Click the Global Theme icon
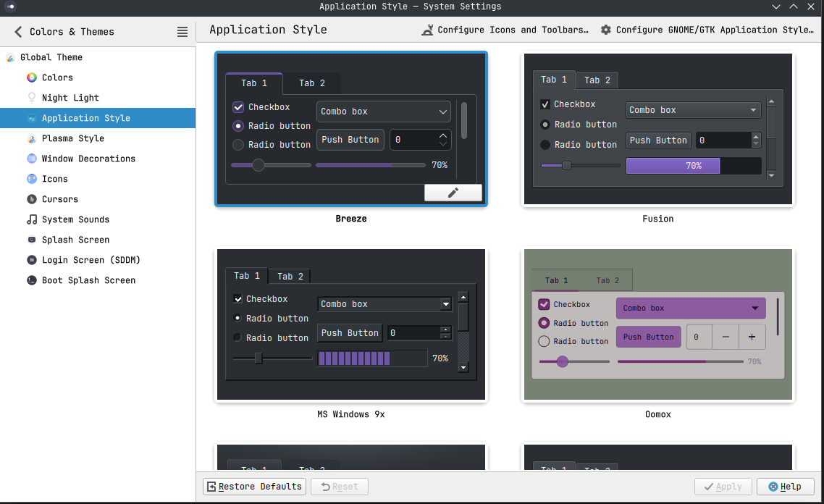The image size is (824, 504). (10, 57)
